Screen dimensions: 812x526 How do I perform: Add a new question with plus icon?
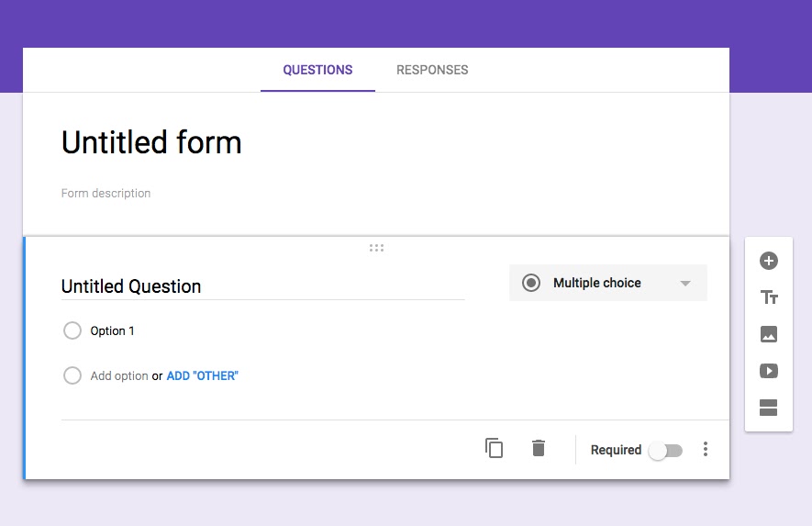coord(769,261)
